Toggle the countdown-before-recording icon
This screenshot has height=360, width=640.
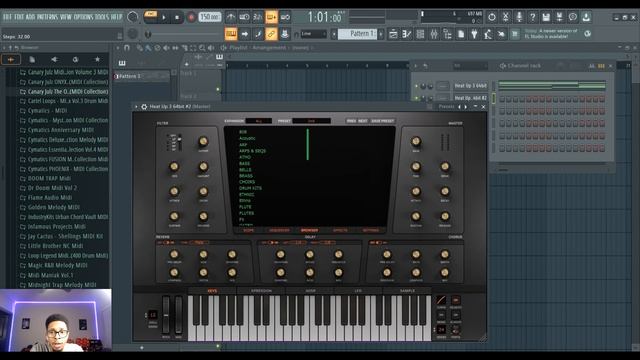coord(258,17)
